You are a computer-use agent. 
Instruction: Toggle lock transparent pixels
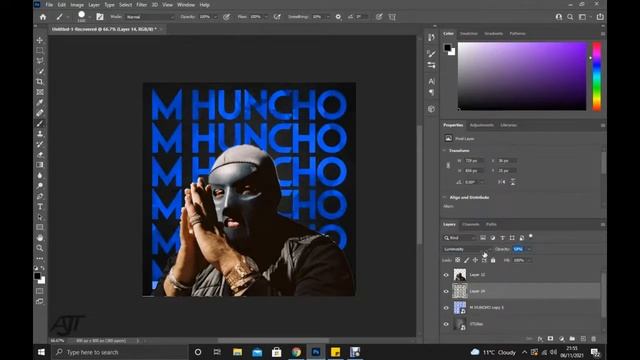[458, 260]
